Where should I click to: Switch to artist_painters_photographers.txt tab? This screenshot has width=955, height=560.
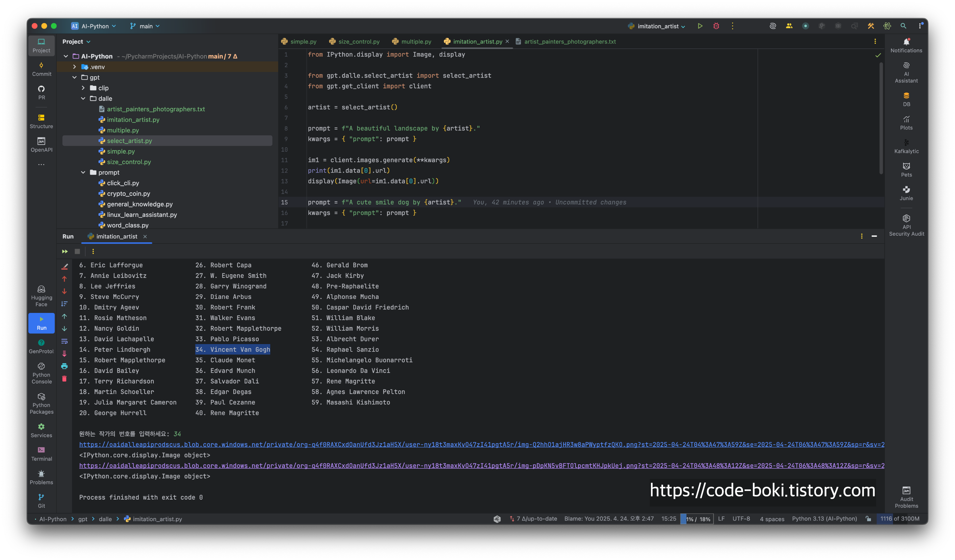(569, 42)
